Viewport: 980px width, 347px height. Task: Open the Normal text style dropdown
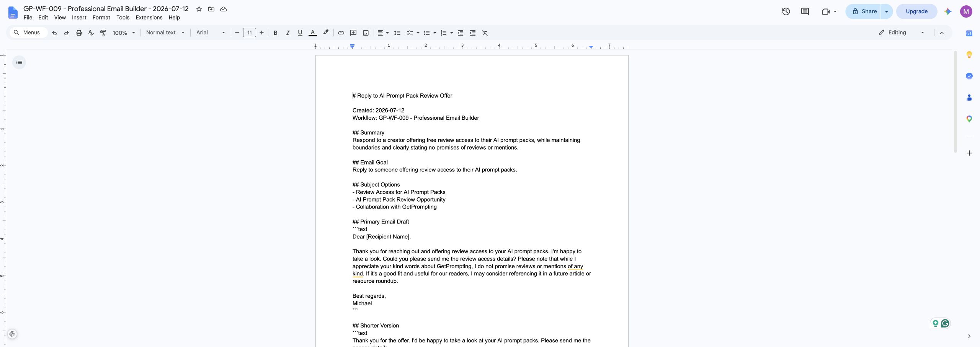click(165, 33)
